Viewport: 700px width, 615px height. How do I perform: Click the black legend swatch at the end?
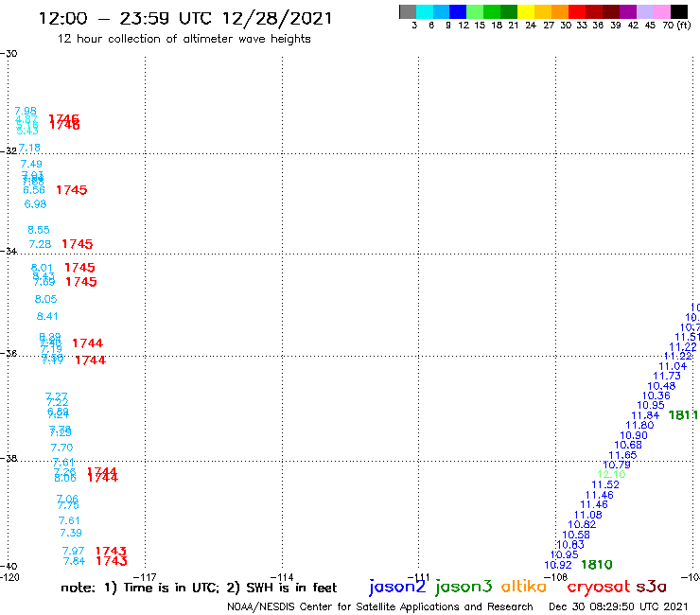pos(679,11)
